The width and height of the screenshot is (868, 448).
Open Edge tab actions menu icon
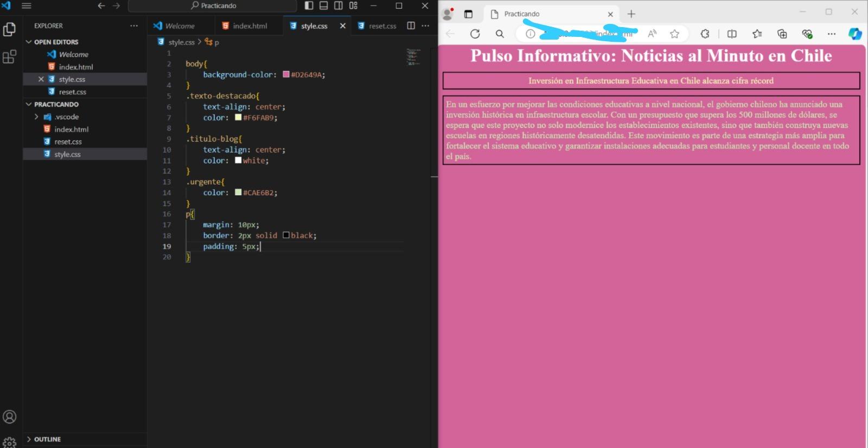coord(468,14)
